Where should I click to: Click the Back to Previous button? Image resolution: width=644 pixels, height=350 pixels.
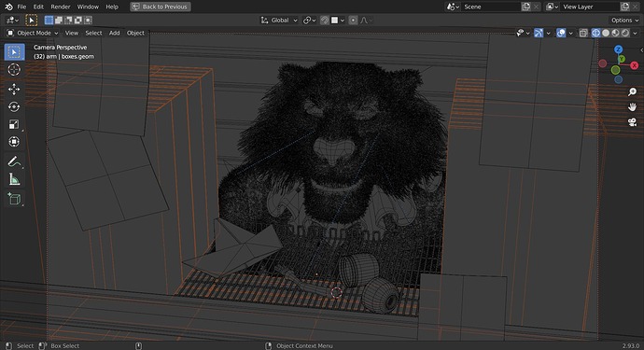161,7
